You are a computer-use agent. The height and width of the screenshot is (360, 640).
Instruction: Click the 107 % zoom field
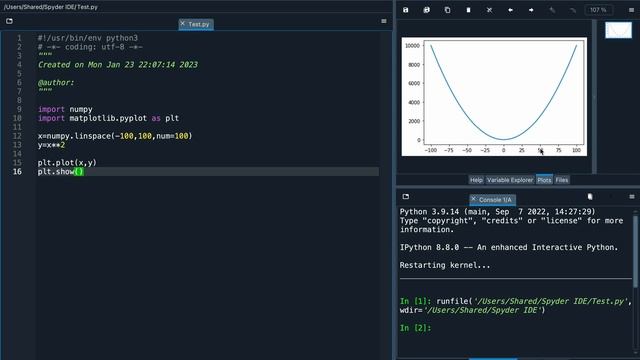tap(598, 10)
